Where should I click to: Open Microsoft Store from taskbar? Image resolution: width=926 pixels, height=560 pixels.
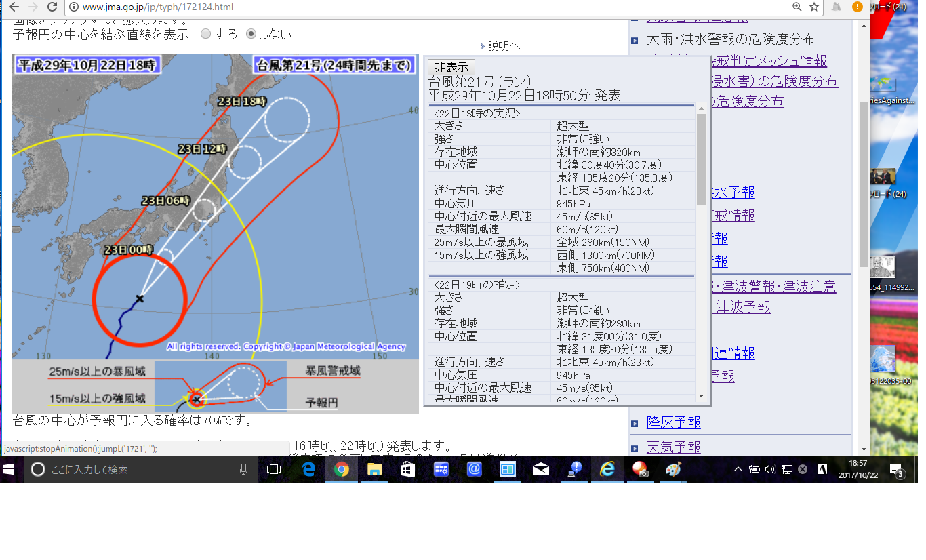click(408, 469)
